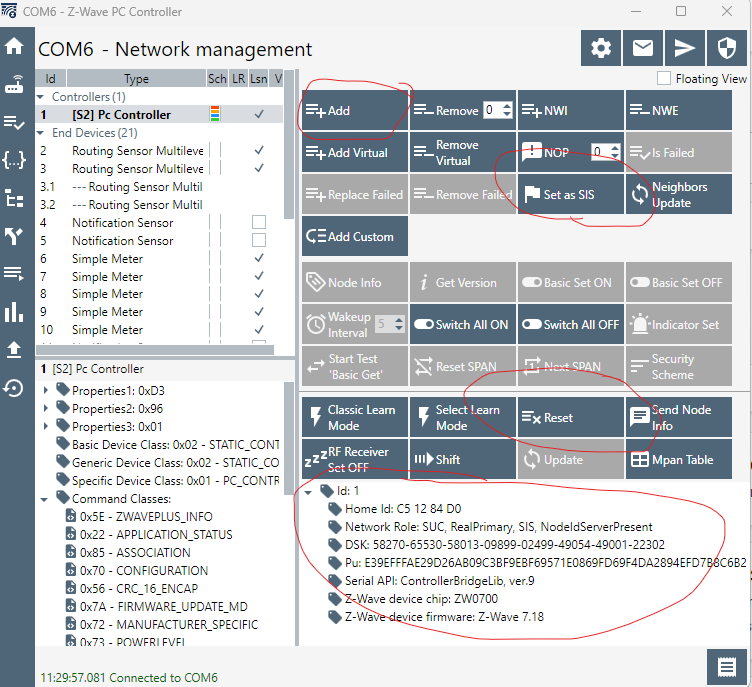The image size is (752, 687).
Task: Collapse the Controllers (1) group
Action: click(x=41, y=97)
